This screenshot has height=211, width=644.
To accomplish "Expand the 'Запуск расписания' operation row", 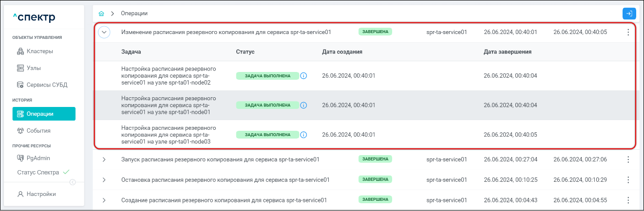I will [104, 159].
